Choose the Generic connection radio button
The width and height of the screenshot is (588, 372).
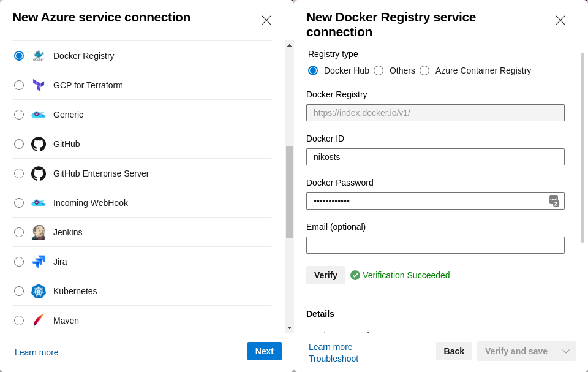[19, 115]
